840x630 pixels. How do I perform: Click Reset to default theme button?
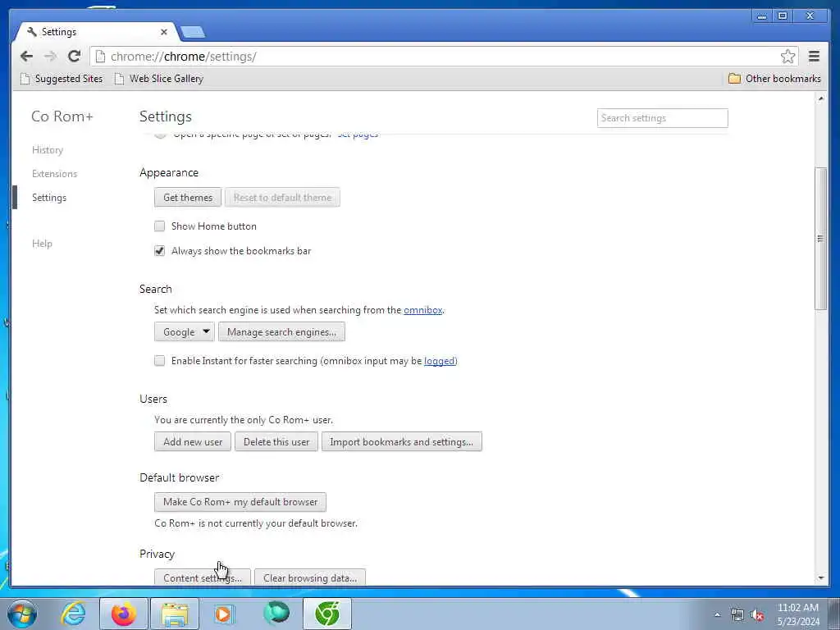(x=282, y=198)
